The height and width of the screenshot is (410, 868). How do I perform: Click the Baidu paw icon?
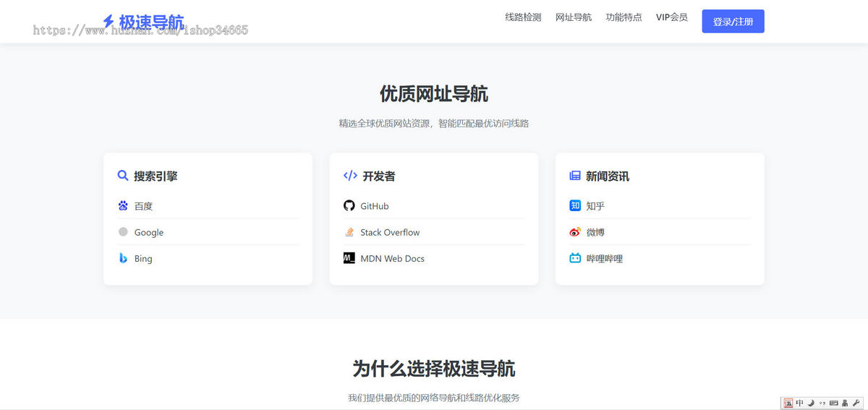click(123, 206)
